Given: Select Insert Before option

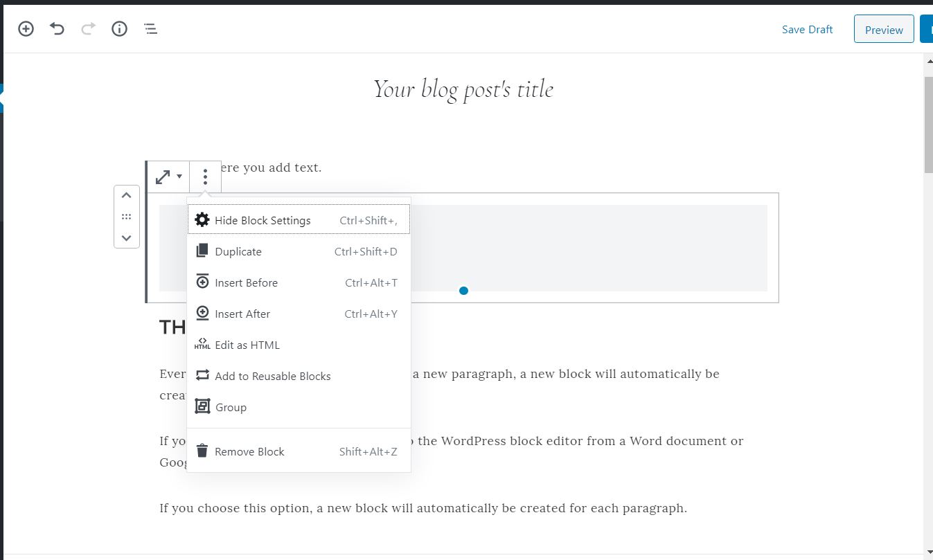Looking at the screenshot, I should click(299, 282).
